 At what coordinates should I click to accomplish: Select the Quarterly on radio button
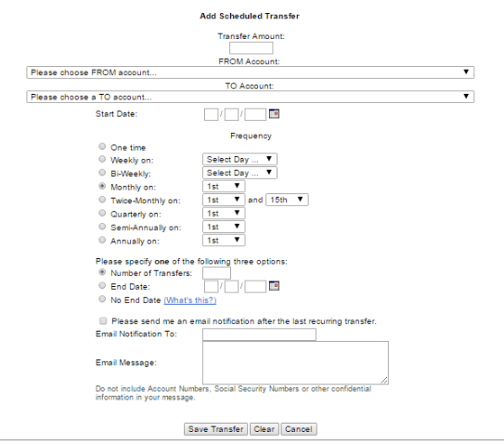pyautogui.click(x=102, y=213)
